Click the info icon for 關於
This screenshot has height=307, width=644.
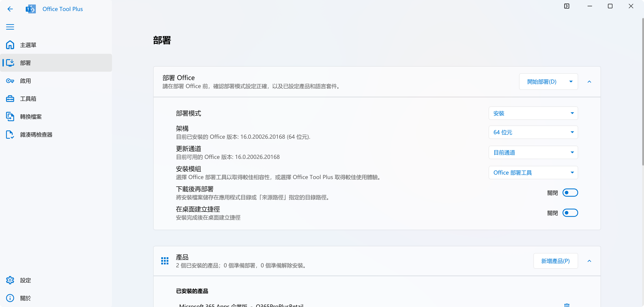pos(10,298)
